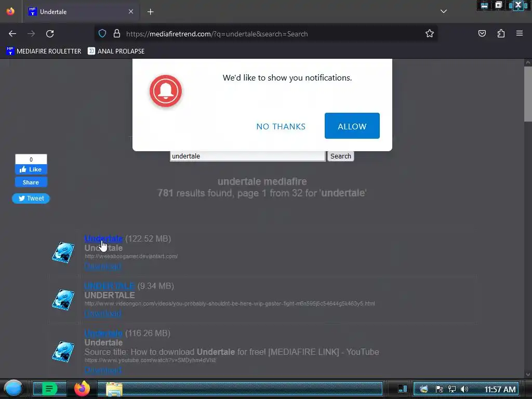This screenshot has height=399, width=532.
Task: Click the forward navigation arrow
Action: (31, 34)
